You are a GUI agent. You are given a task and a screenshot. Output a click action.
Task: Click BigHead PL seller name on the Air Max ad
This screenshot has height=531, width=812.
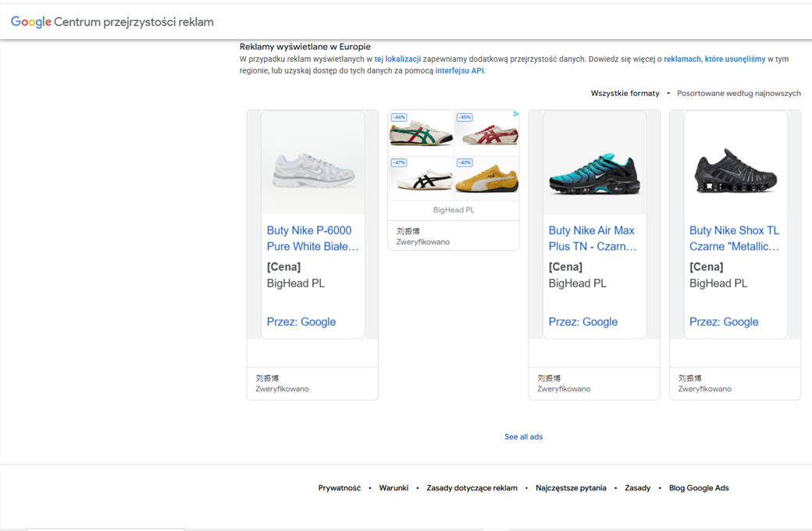tap(578, 283)
